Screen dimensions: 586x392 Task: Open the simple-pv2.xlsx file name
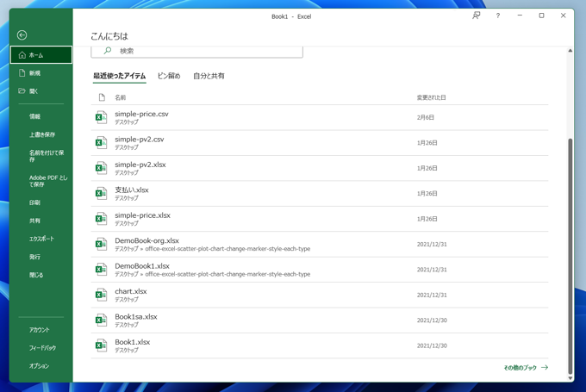click(140, 165)
